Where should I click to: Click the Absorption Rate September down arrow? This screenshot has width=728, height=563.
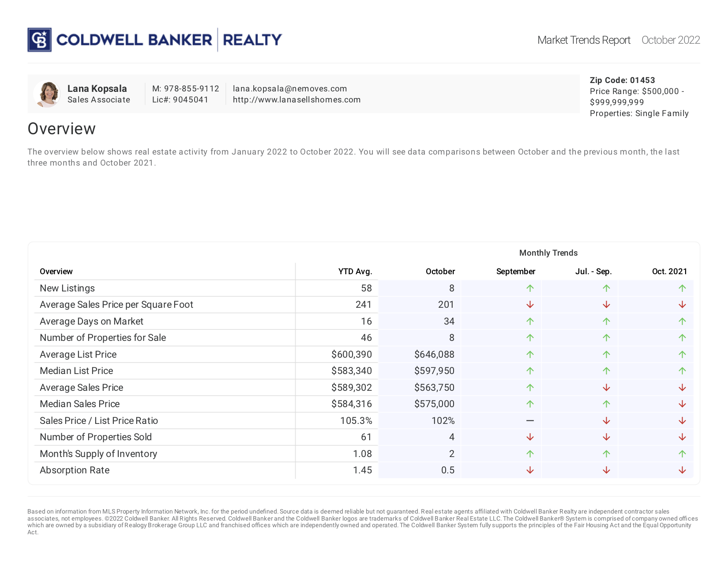(530, 470)
